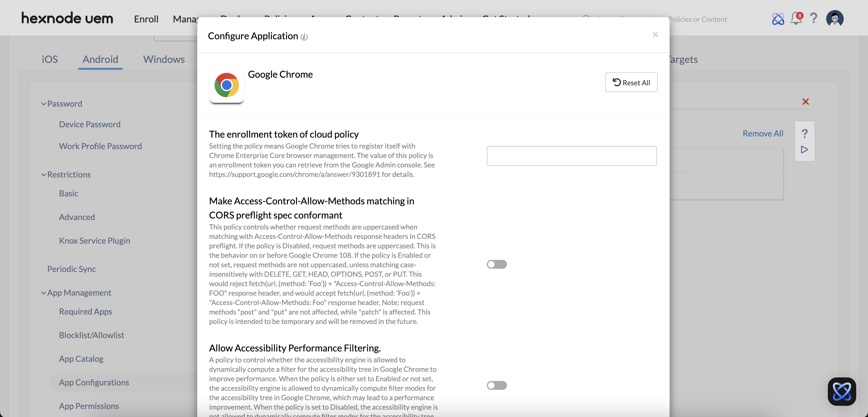The image size is (868, 417).
Task: Switch to the Windows tab
Action: (x=164, y=59)
